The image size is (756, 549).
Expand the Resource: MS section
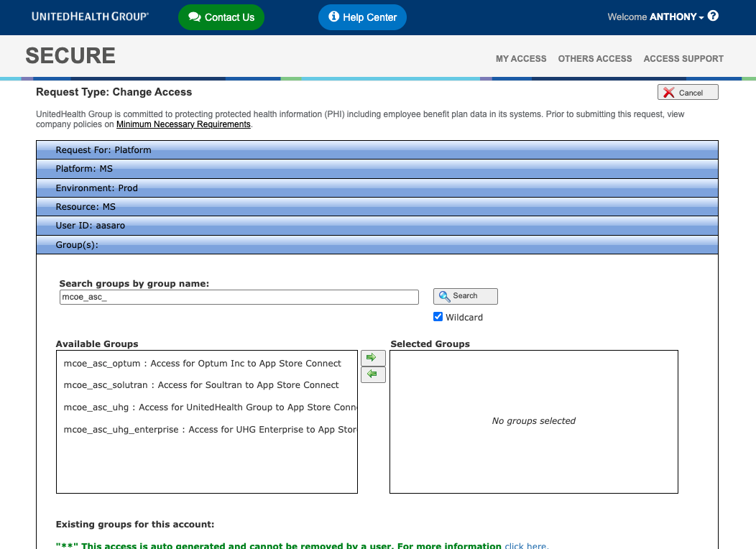point(377,207)
